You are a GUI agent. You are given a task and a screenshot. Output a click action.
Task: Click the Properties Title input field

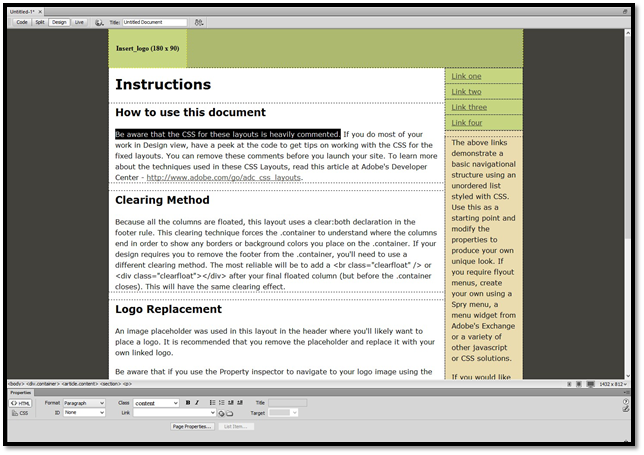(288, 403)
